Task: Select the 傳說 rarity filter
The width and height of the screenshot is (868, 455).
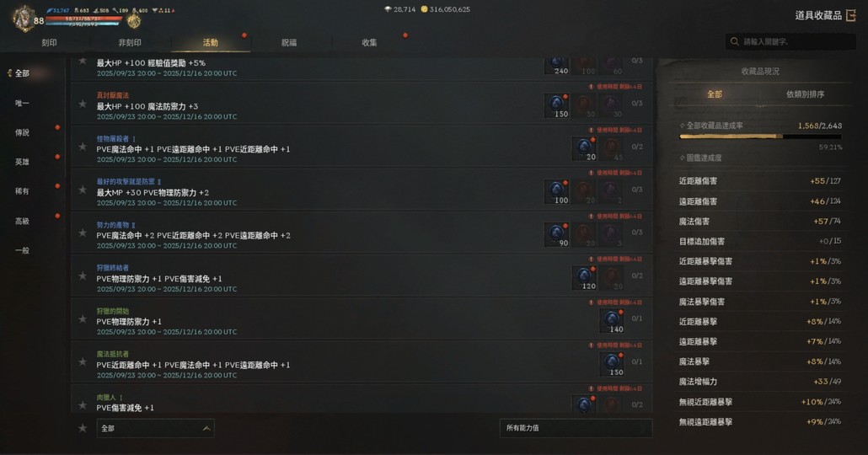Action: point(22,132)
